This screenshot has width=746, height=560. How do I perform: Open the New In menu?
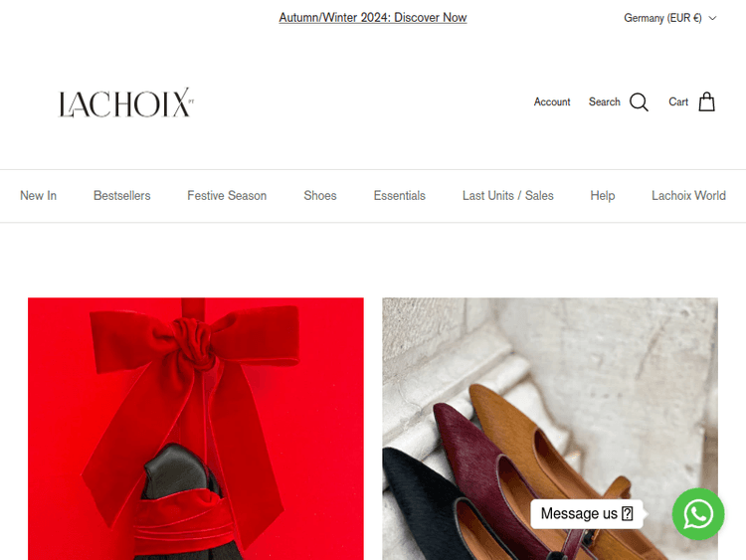tap(38, 196)
